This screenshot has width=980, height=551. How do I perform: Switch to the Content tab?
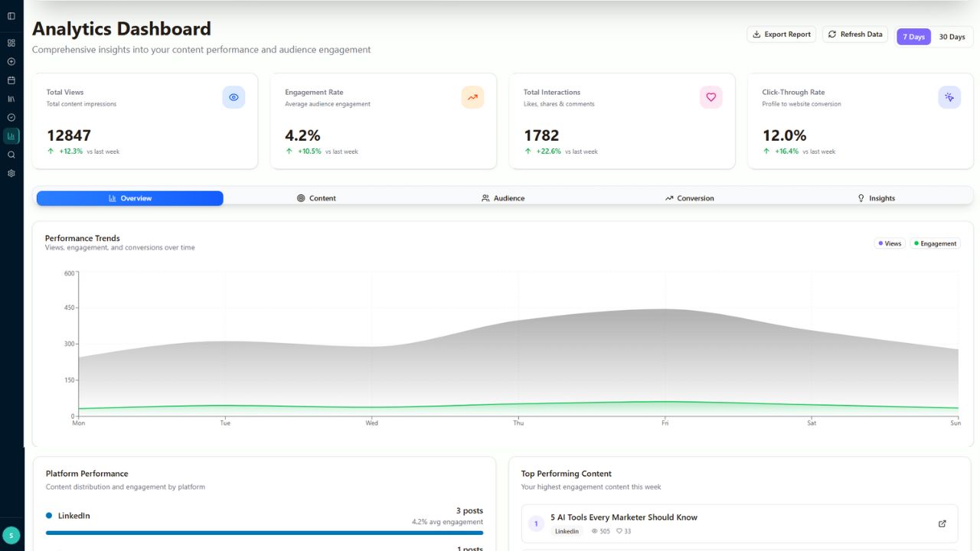316,198
